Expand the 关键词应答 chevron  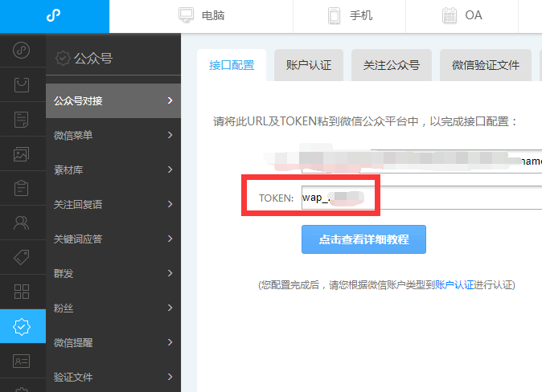pos(170,239)
